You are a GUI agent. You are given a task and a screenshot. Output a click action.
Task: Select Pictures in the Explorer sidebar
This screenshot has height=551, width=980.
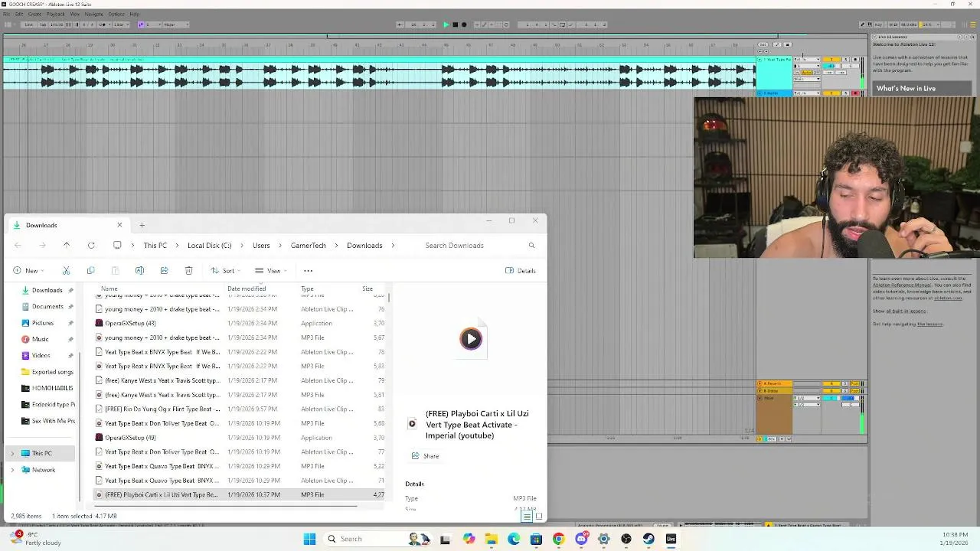[43, 323]
